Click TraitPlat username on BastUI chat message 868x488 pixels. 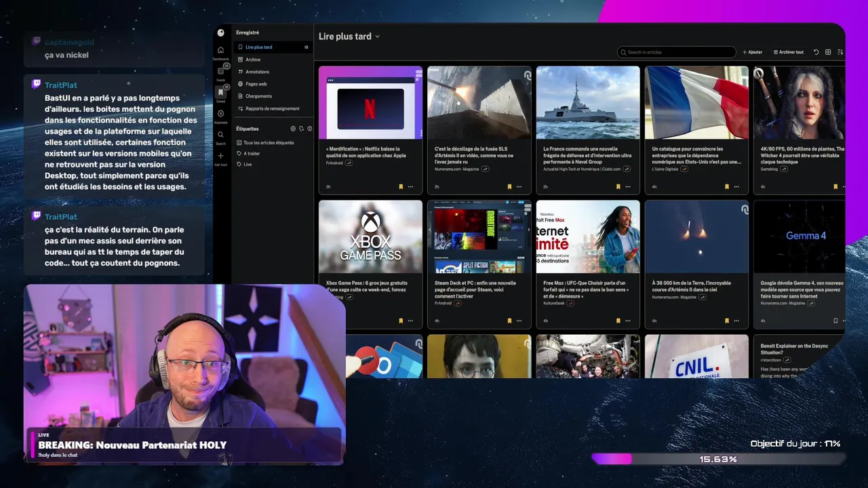(61, 85)
